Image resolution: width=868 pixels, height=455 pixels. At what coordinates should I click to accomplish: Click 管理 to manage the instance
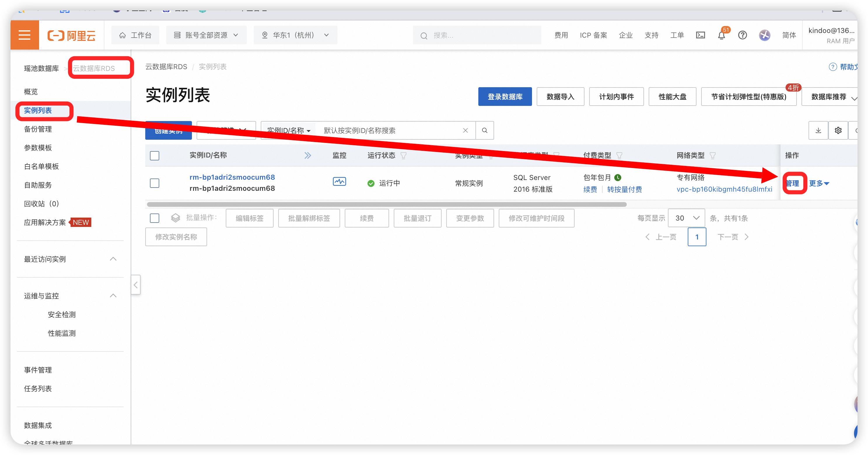[x=792, y=183]
